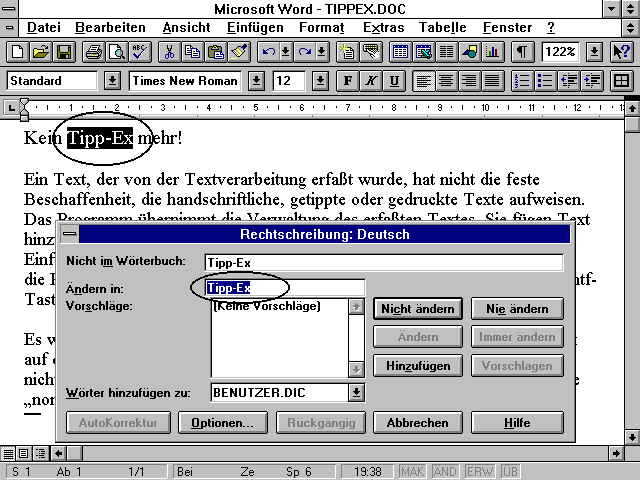Click Nicht ändern button
Screen dimensions: 640x480
418,309
